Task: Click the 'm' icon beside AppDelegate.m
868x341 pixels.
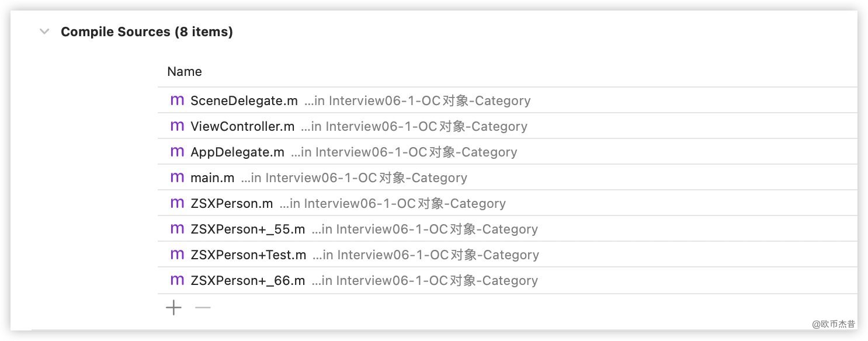Action: click(177, 152)
